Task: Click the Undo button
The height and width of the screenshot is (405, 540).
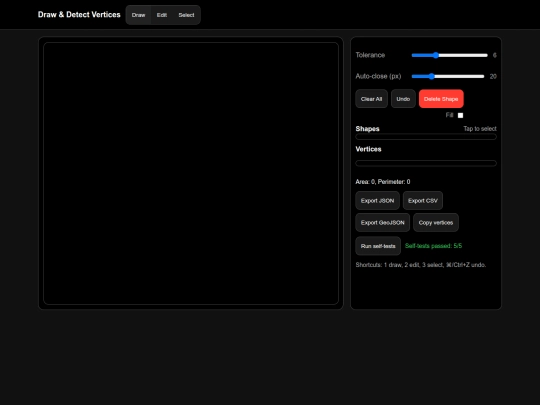Action: [403, 99]
